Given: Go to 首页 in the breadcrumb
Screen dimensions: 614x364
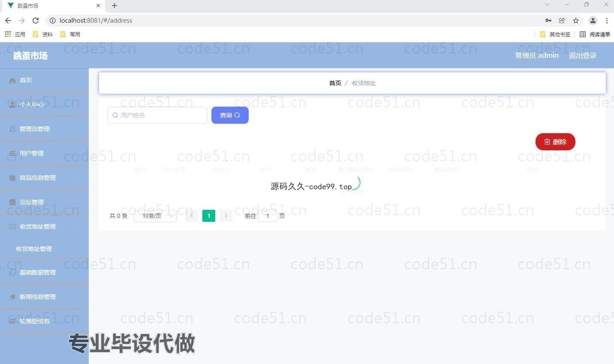Looking at the screenshot, I should click(335, 83).
